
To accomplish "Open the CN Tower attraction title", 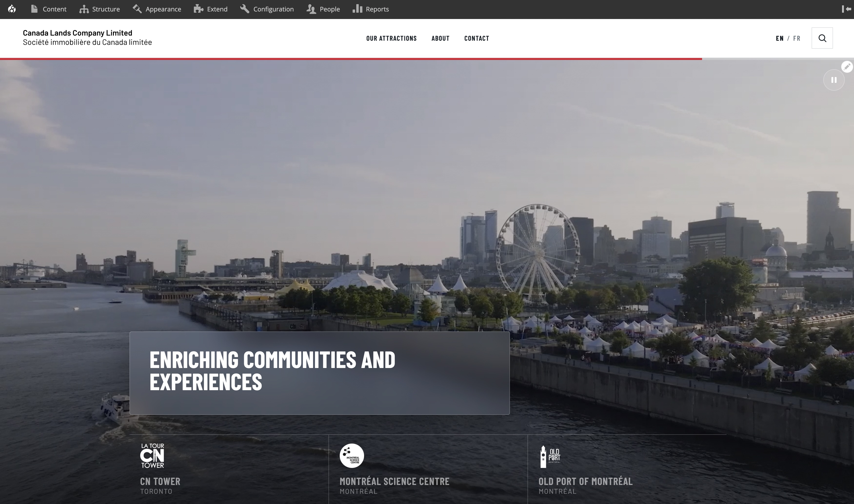I will pos(160,481).
